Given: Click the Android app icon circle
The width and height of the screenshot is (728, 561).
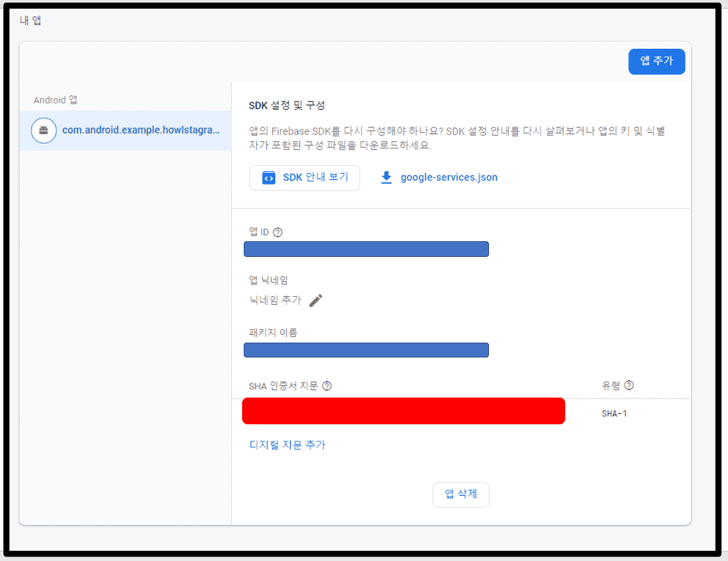Looking at the screenshot, I should pyautogui.click(x=44, y=130).
